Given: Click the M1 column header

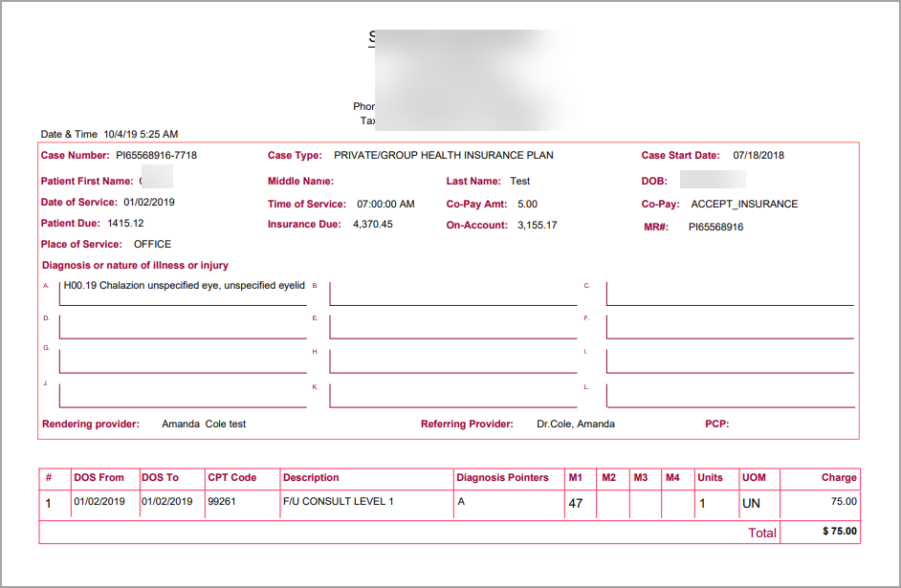Looking at the screenshot, I should click(575, 477).
